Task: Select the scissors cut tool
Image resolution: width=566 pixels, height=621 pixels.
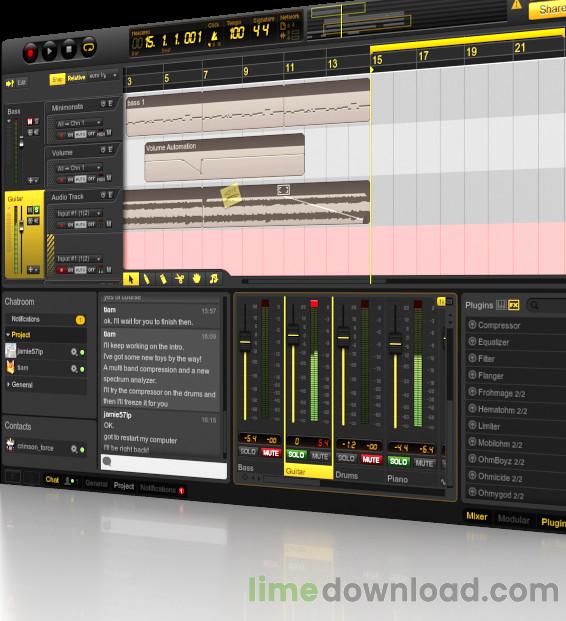Action: pyautogui.click(x=179, y=279)
